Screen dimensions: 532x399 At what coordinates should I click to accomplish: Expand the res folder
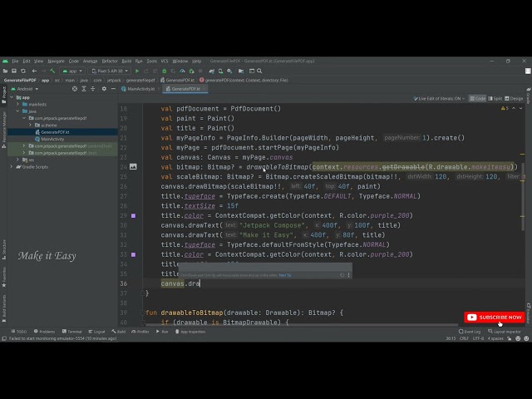(x=17, y=160)
